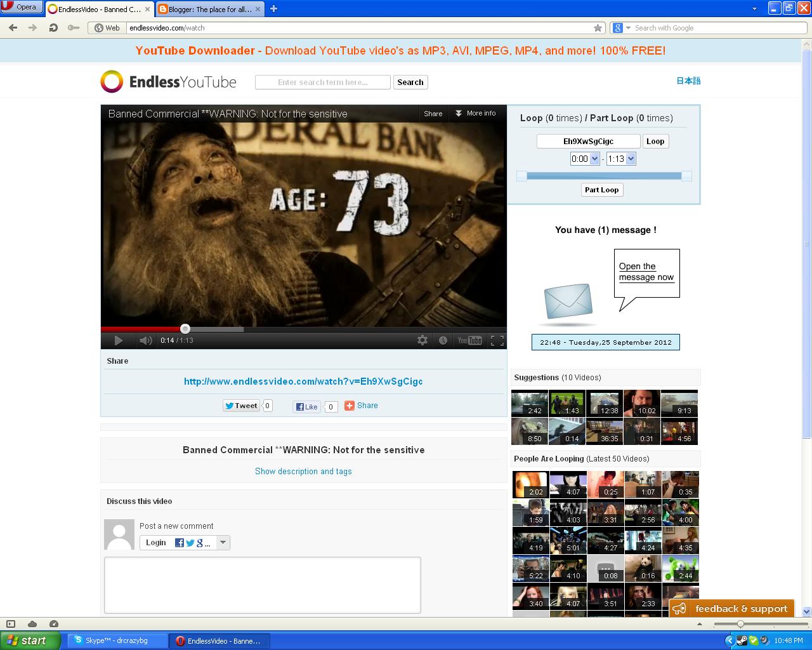812x650 pixels.
Task: Show description and tags
Action: point(303,472)
